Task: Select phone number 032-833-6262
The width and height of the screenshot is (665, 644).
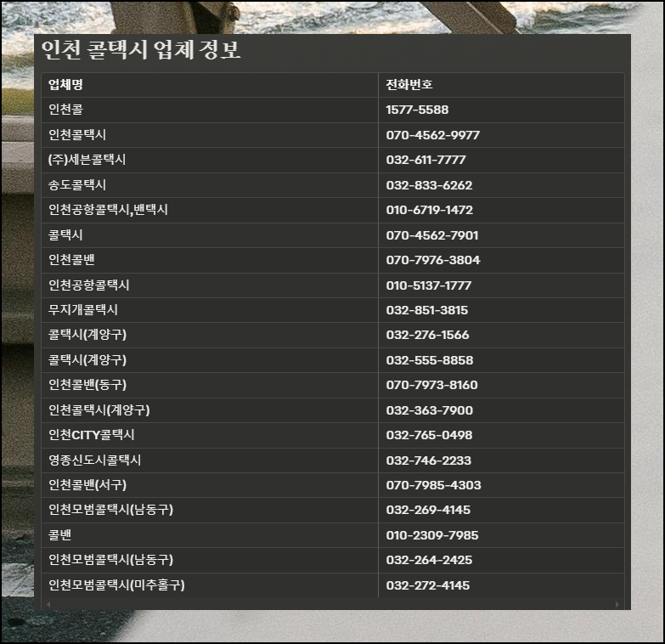Action: (x=429, y=185)
